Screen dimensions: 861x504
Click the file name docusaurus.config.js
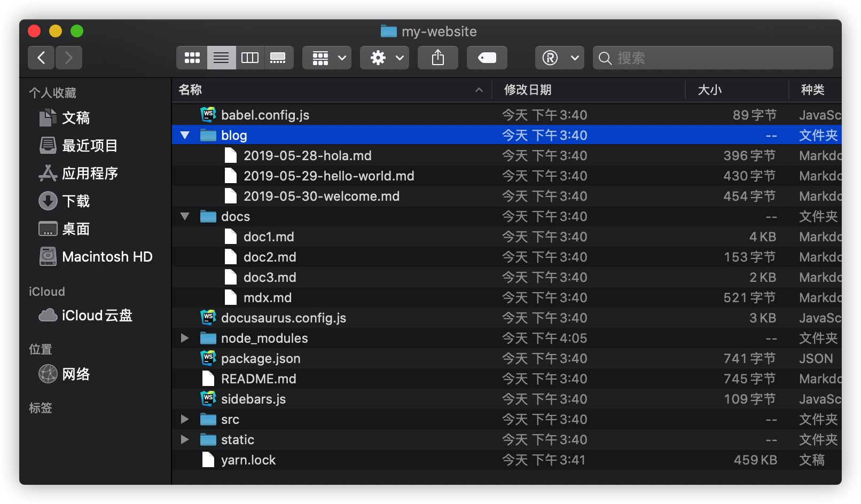284,318
